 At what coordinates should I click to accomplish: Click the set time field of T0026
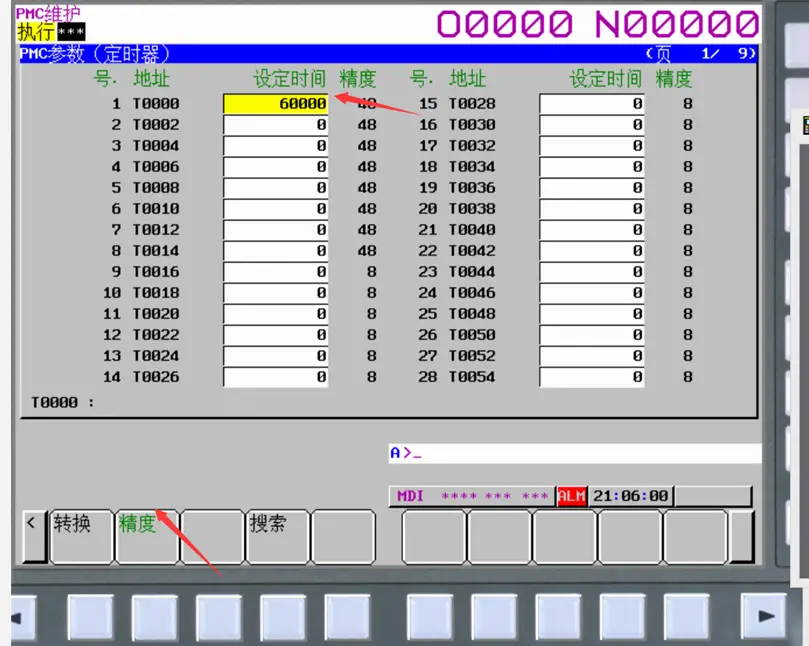point(275,377)
